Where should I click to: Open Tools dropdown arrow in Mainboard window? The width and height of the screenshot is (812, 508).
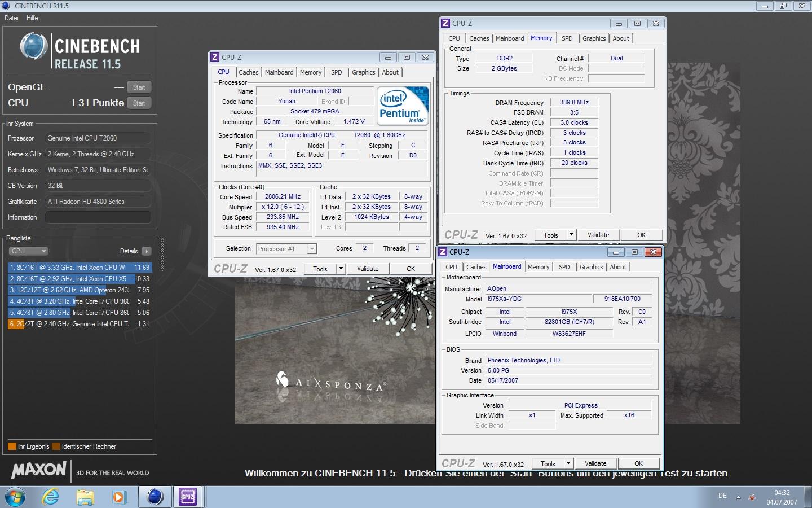[x=568, y=463]
